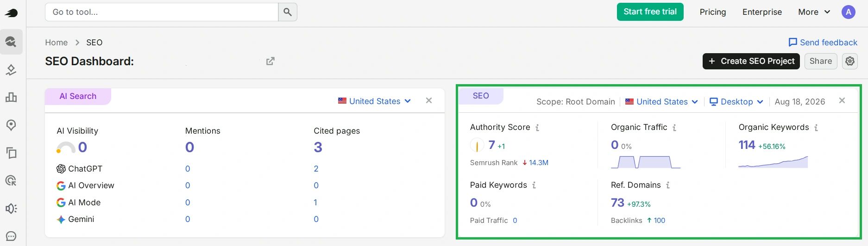Screen dimensions: 868x246
Task: Open Cited pages total 3
Action: [318, 148]
